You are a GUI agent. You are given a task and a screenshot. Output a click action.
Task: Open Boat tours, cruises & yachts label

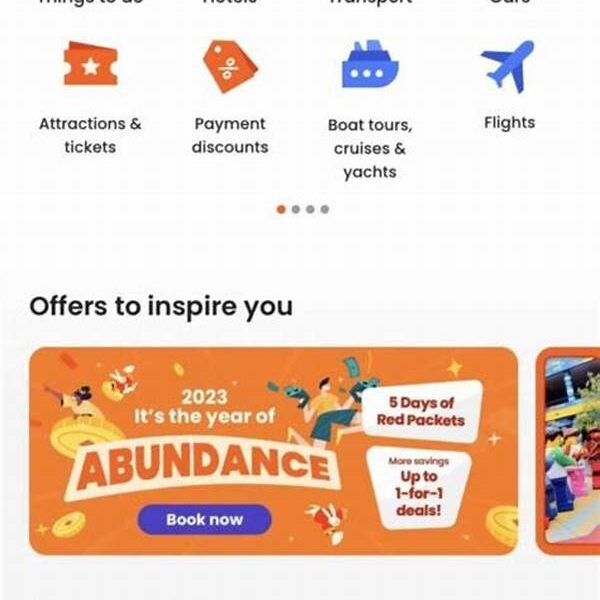coord(370,148)
